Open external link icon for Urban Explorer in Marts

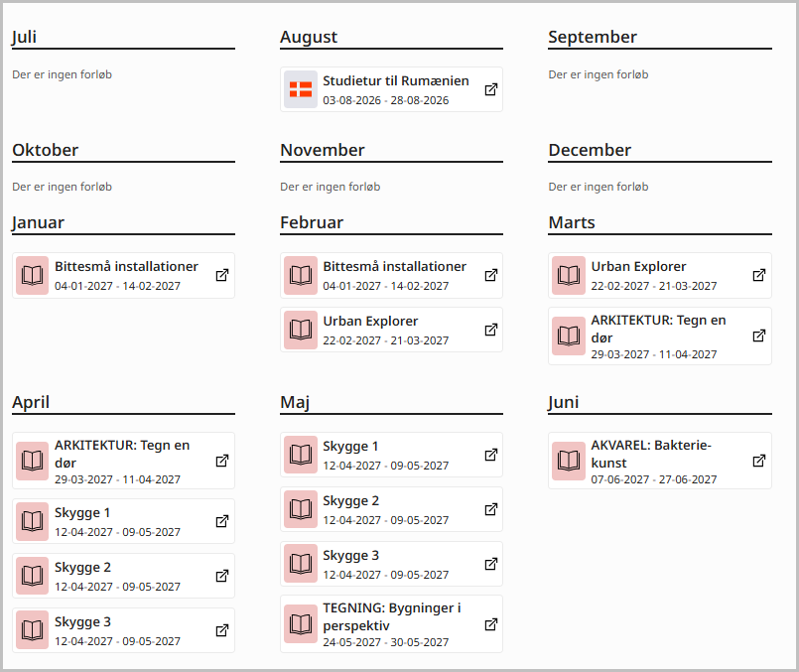click(758, 275)
